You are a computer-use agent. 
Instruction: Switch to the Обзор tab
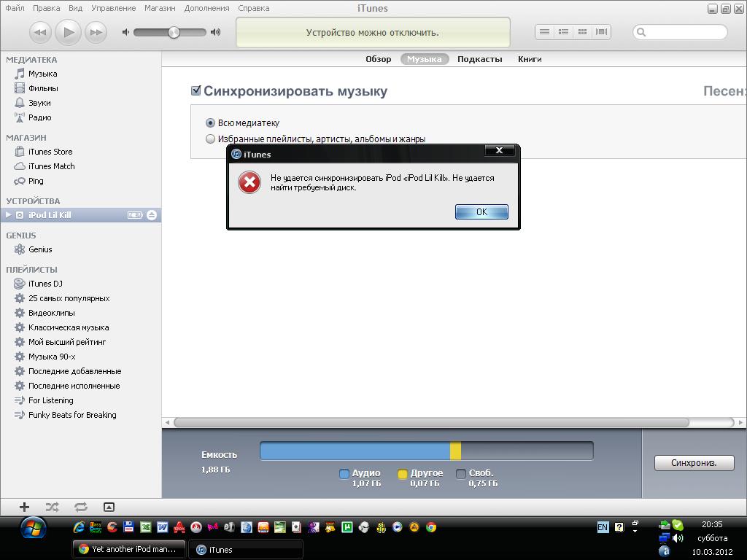tap(379, 59)
